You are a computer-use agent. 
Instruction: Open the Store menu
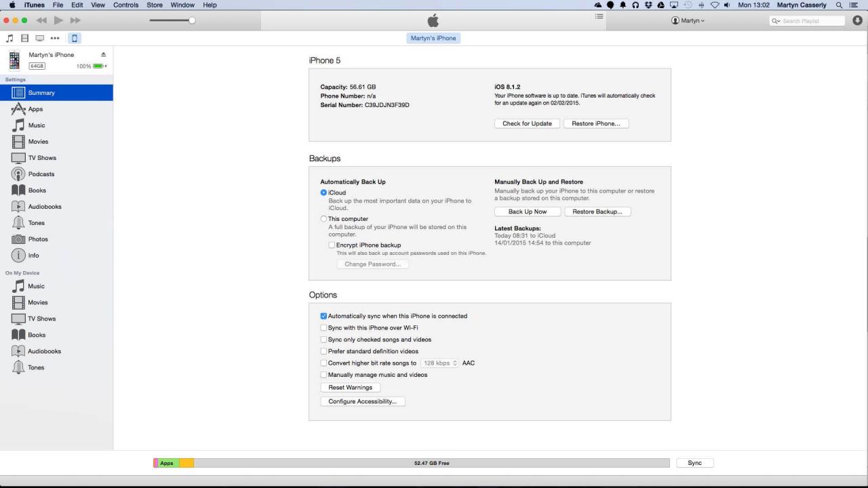(155, 5)
